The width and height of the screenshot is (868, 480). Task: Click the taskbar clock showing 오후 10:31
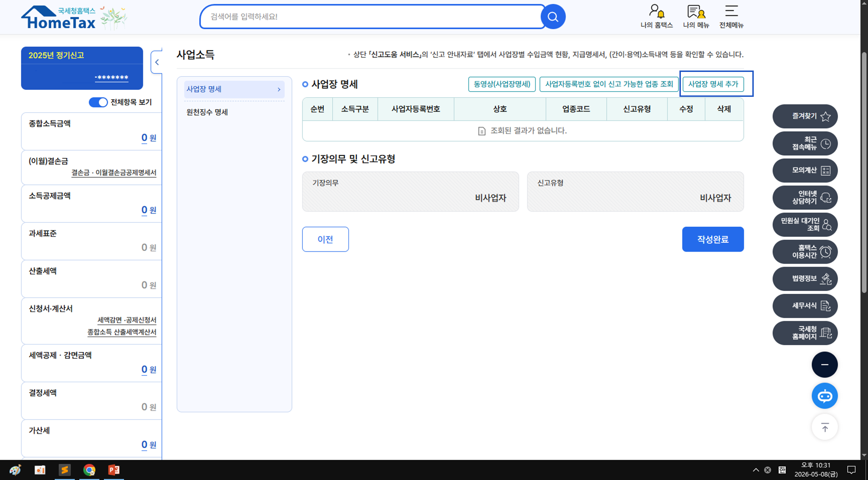tap(816, 470)
